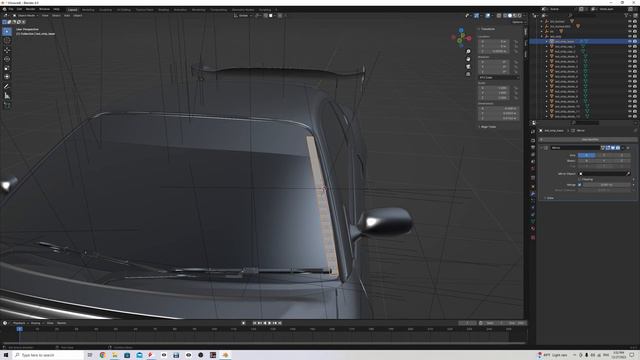Open Object Data properties green triangle tab
The height and width of the screenshot is (360, 640).
pyautogui.click(x=533, y=222)
